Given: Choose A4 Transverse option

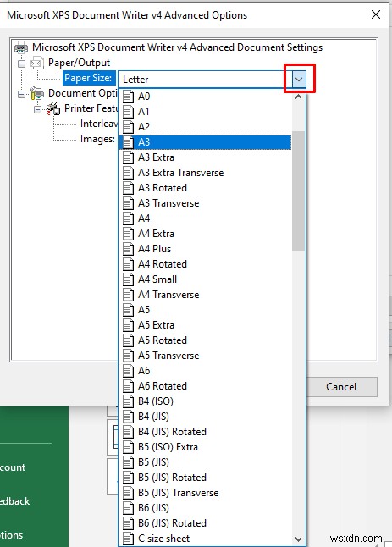Looking at the screenshot, I should point(205,295).
